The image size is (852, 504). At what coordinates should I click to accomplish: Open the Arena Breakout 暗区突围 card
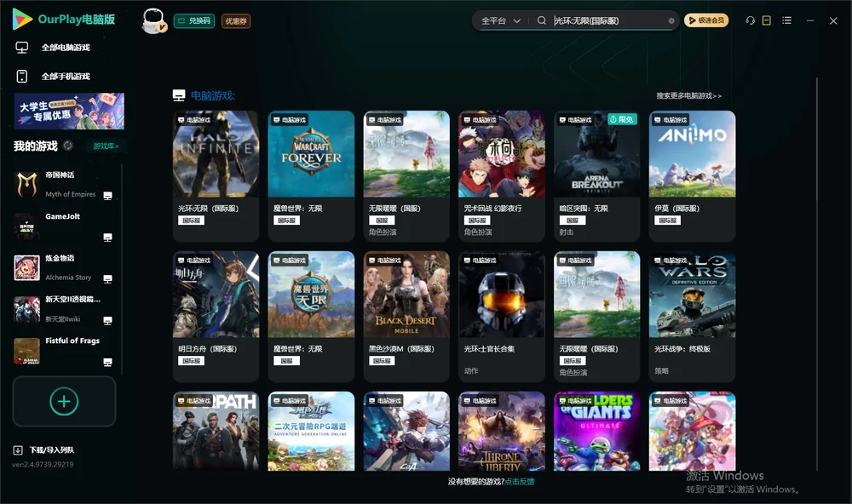pos(596,176)
